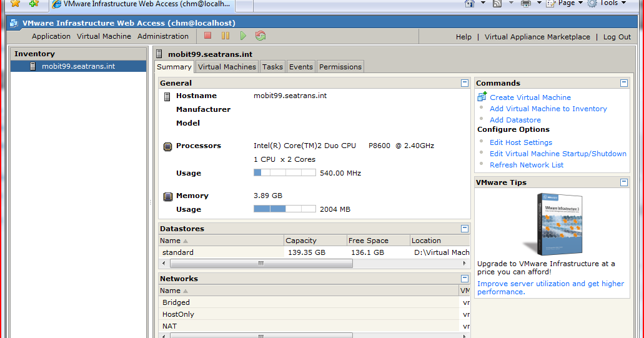Select the Summary tab
The height and width of the screenshot is (338, 644).
click(174, 66)
